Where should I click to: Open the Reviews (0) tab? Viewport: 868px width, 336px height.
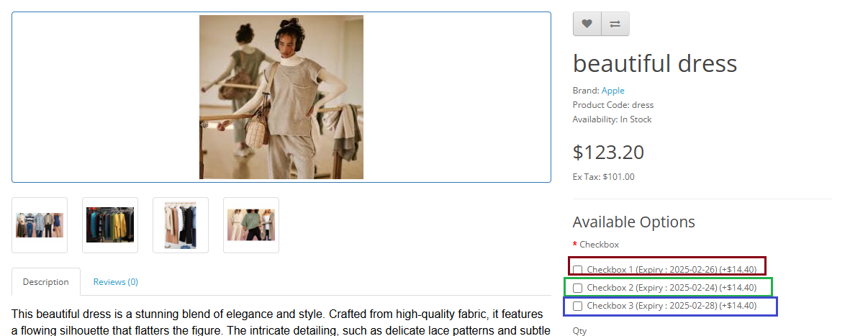tap(115, 282)
